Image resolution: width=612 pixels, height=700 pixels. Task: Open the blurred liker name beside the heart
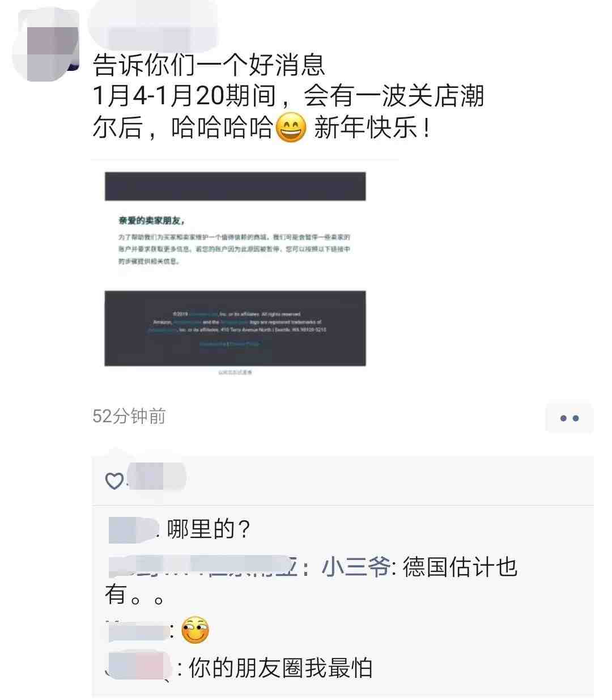(x=156, y=477)
